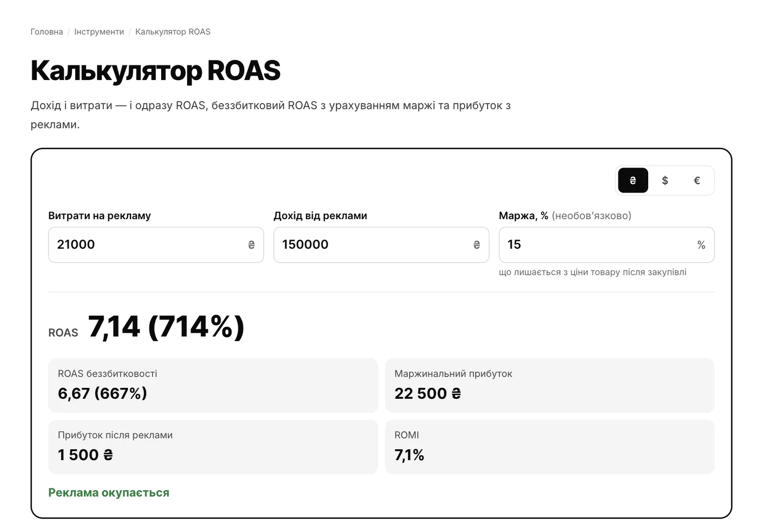Screen dimensions: 762x532
Task: Focus the Витрати на рекламу field with 21000
Action: click(x=156, y=245)
